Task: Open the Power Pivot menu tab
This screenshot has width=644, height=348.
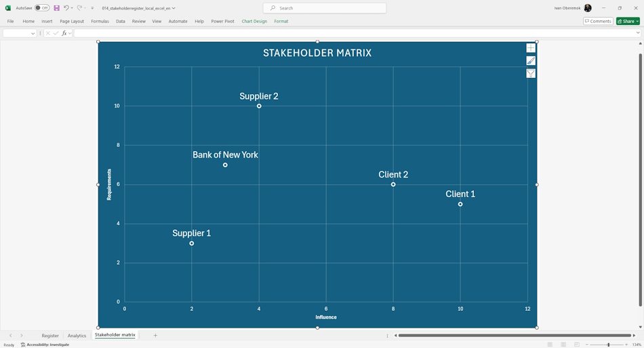Action: click(222, 22)
